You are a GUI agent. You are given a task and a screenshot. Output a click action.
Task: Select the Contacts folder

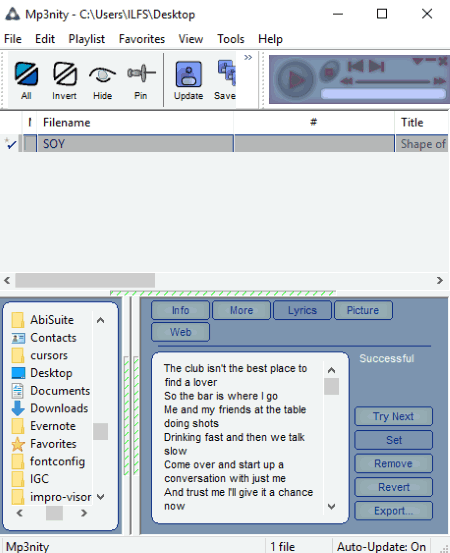pos(44,338)
